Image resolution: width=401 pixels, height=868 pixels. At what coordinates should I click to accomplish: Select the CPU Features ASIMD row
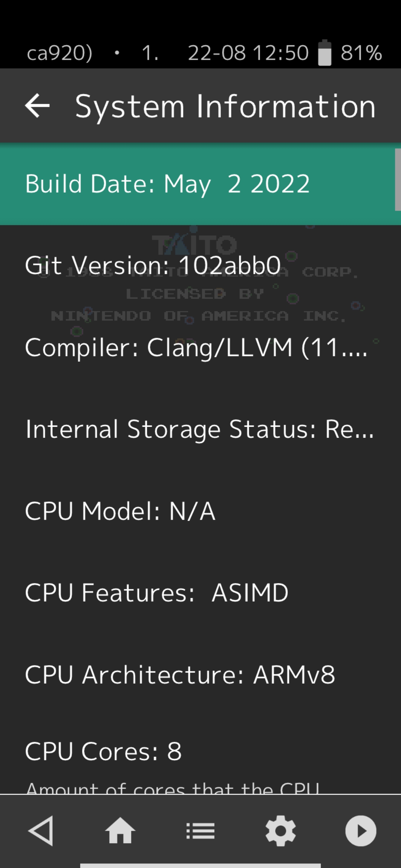156,592
